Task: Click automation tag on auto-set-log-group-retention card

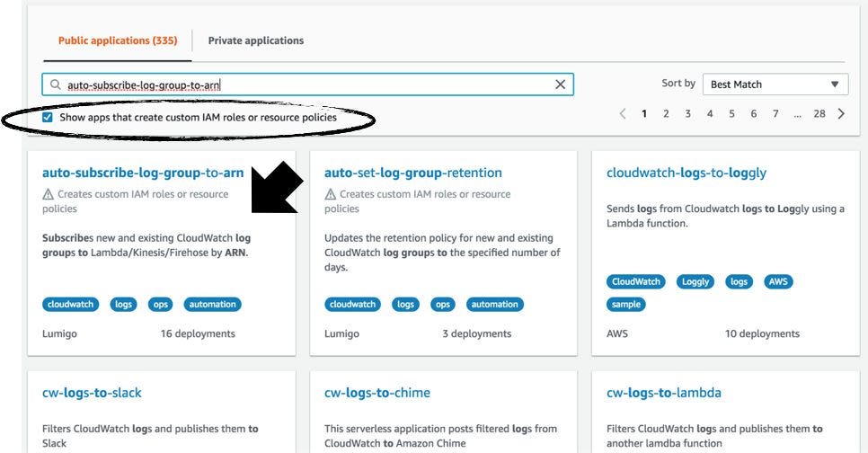Action: 495,304
